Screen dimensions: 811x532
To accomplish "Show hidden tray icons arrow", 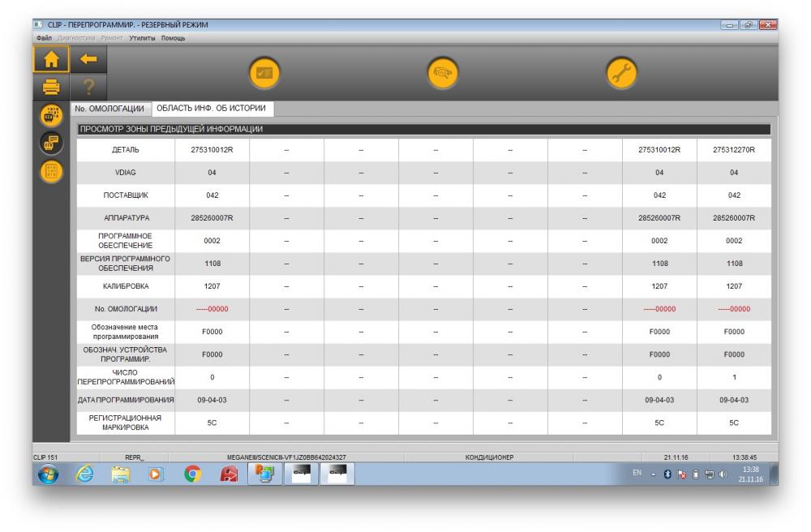I will point(653,474).
